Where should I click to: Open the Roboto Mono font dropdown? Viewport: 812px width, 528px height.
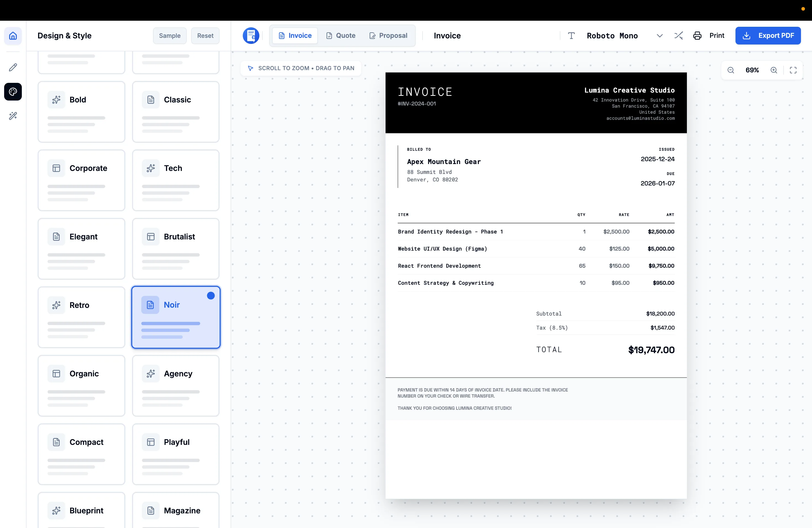(616, 35)
